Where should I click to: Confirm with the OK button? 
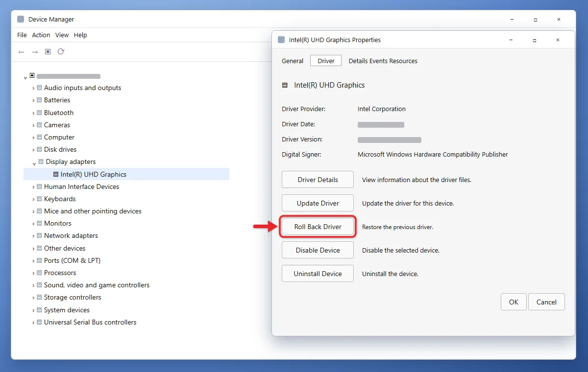pyautogui.click(x=514, y=302)
